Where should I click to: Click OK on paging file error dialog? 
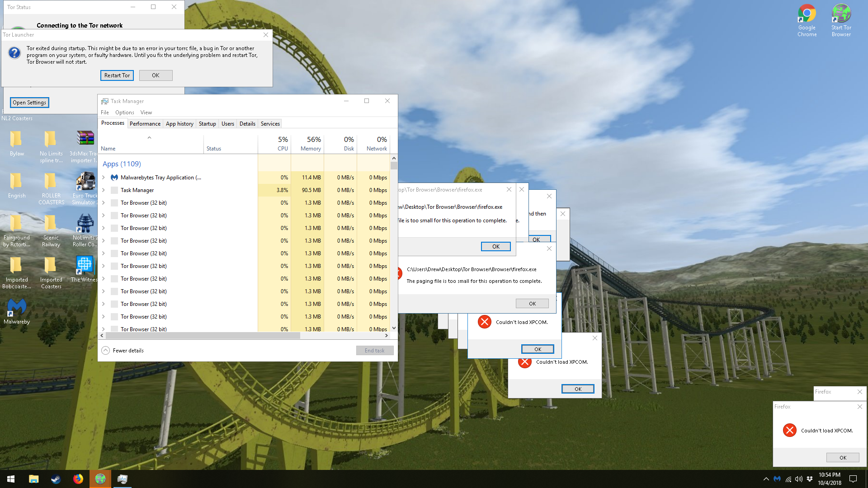point(532,304)
